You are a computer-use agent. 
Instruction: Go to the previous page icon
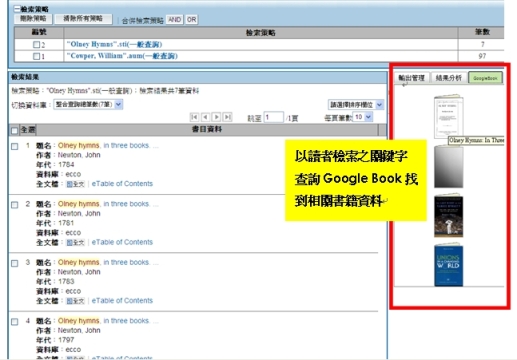click(x=205, y=117)
